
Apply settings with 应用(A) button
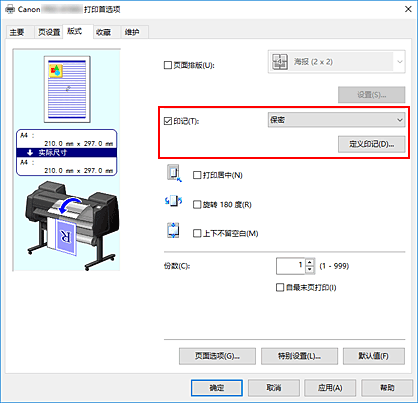pos(330,388)
